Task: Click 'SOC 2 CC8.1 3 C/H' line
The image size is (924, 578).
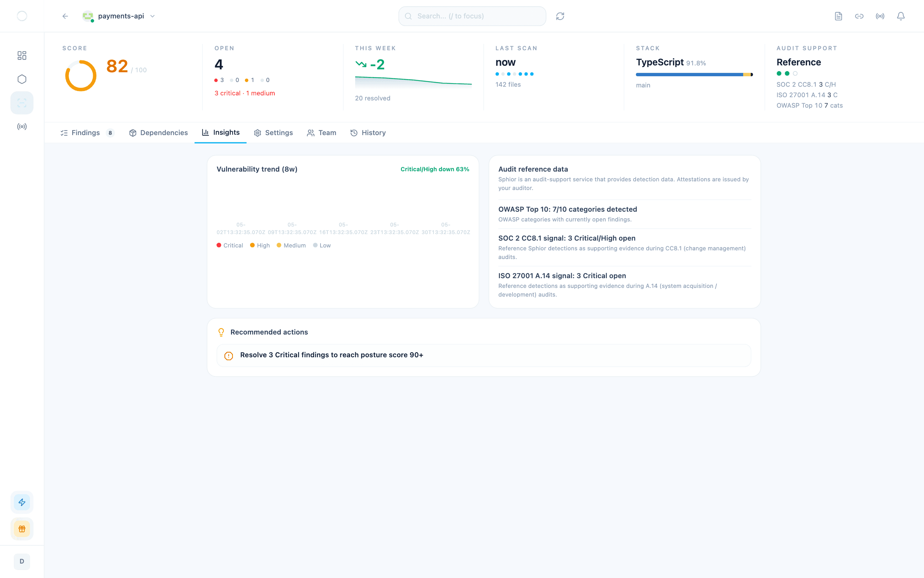Action: click(806, 85)
